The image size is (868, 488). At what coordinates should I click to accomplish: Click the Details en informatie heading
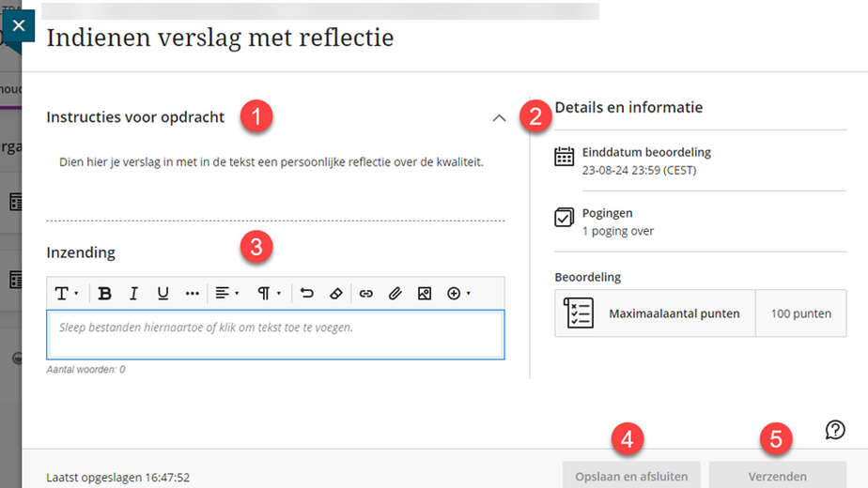click(x=628, y=107)
